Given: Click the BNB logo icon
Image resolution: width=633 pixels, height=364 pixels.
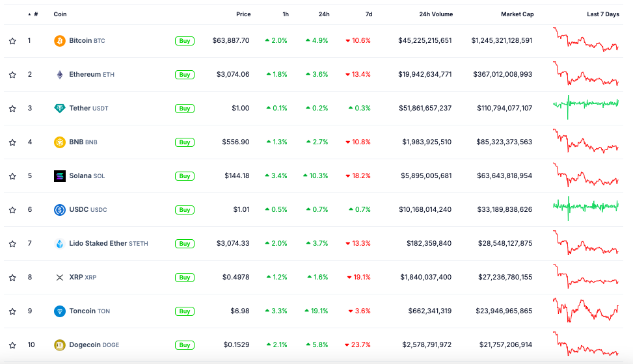Looking at the screenshot, I should (59, 142).
